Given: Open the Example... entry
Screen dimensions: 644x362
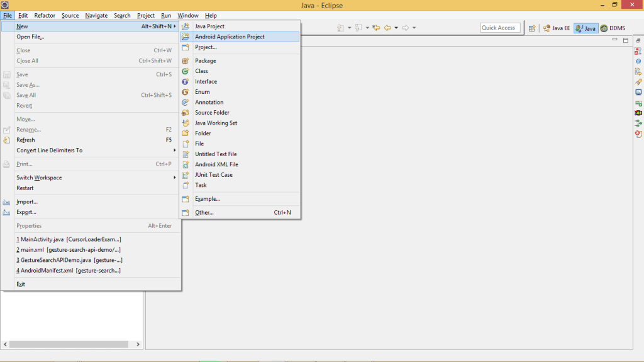Looking at the screenshot, I should coord(240,199).
